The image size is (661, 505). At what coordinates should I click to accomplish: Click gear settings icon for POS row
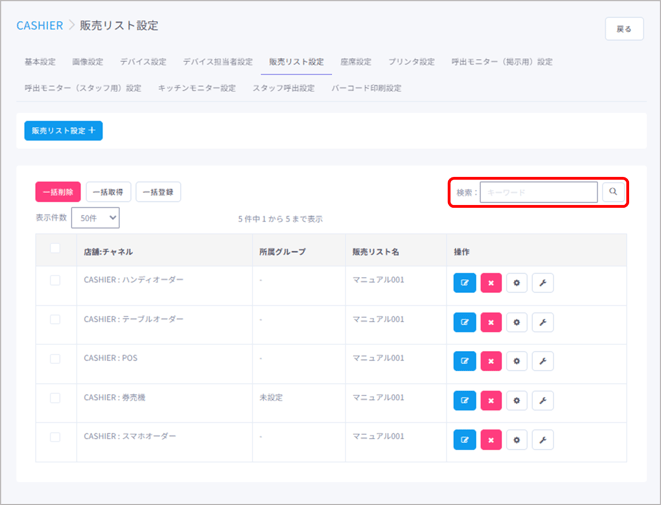517,361
